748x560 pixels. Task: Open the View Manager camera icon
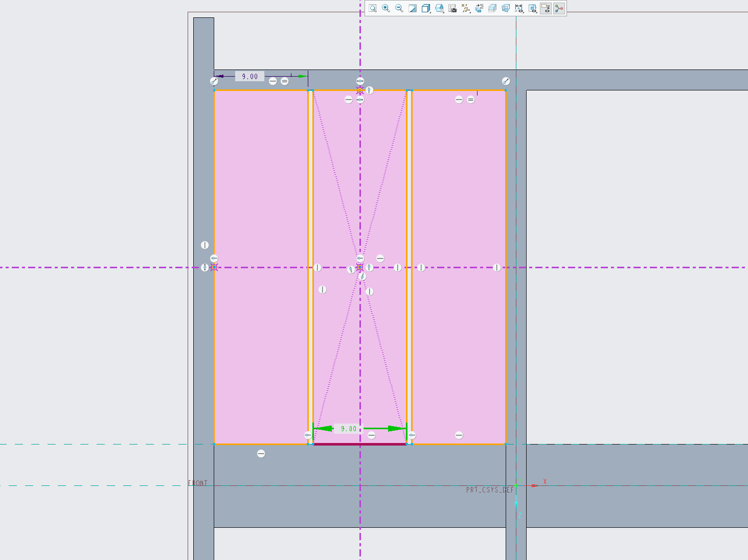(x=452, y=8)
